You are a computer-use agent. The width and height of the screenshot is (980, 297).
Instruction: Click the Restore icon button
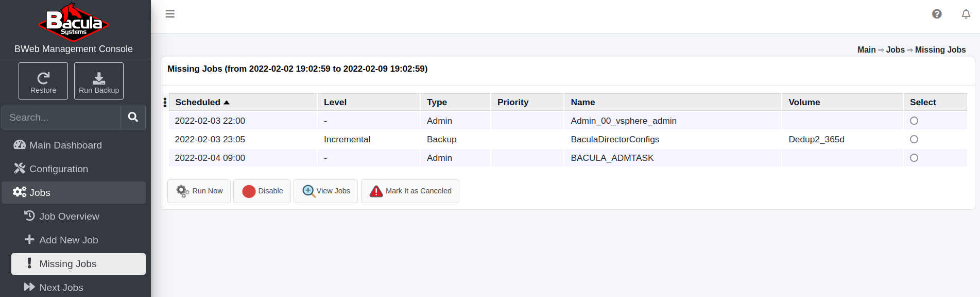point(43,81)
